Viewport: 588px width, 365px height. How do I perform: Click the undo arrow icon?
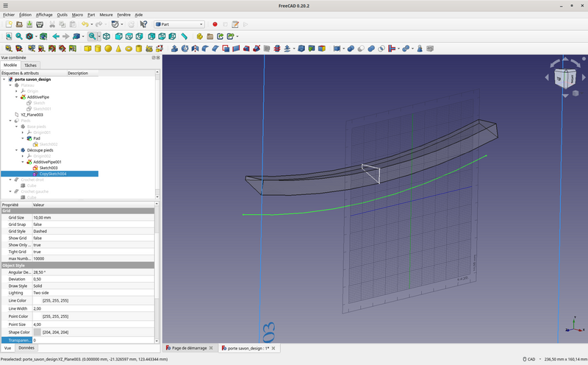tap(85, 24)
